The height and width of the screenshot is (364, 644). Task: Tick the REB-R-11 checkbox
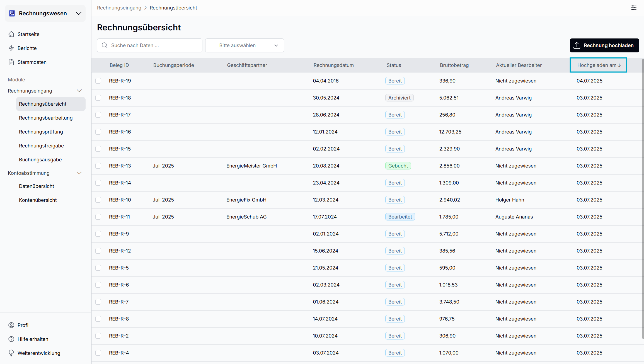click(x=98, y=217)
